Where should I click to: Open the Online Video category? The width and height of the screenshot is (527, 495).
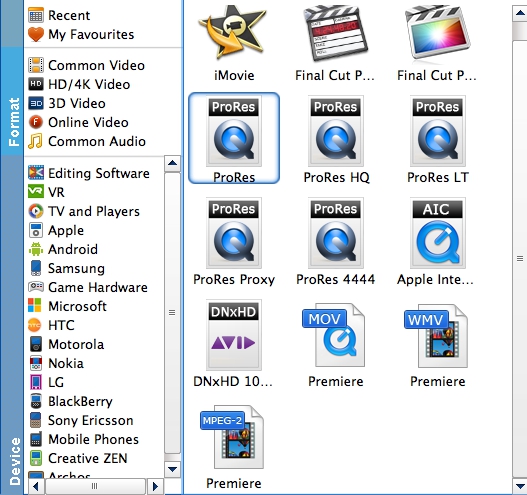tap(88, 122)
